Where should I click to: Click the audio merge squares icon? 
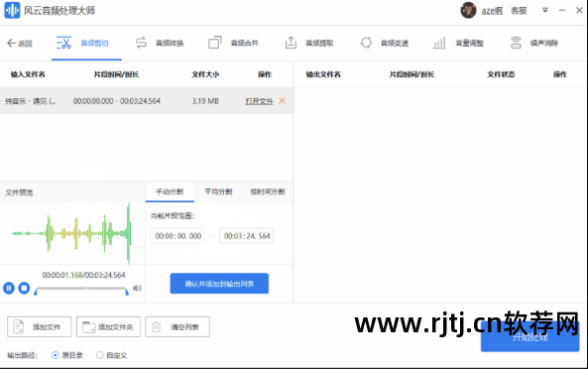[x=215, y=43]
